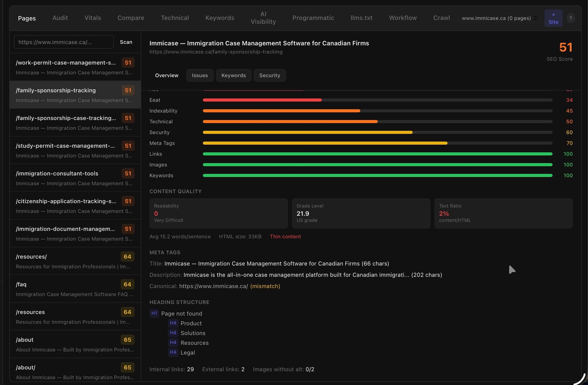Select the /family-sponsorship-case-tracking... page row
Viewport: 588px width, 385px height.
(75, 122)
